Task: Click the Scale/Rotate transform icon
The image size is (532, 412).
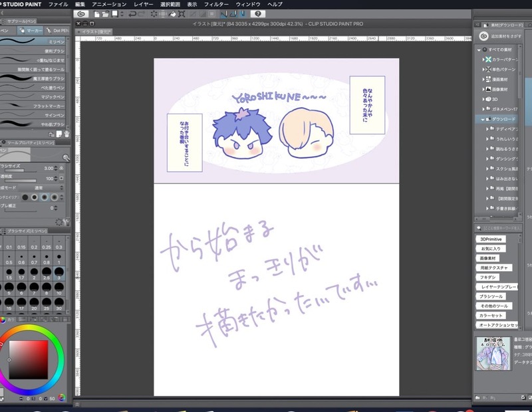Action: [182, 14]
